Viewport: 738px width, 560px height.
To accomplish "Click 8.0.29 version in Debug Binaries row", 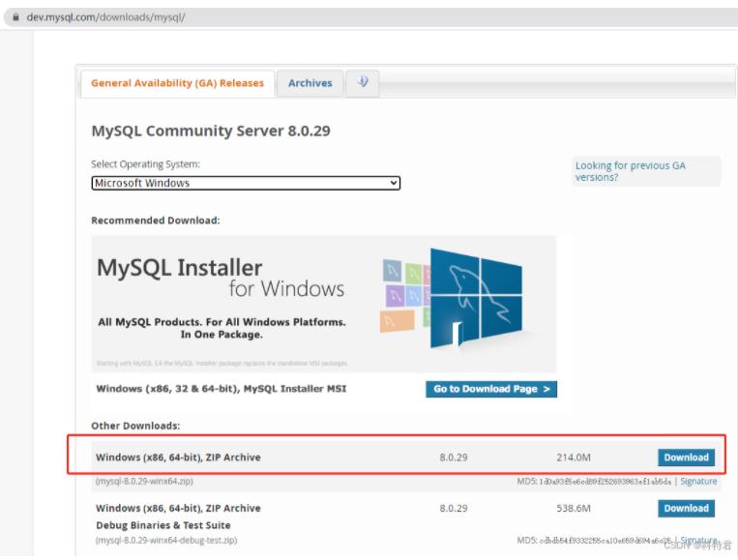I will click(x=454, y=508).
